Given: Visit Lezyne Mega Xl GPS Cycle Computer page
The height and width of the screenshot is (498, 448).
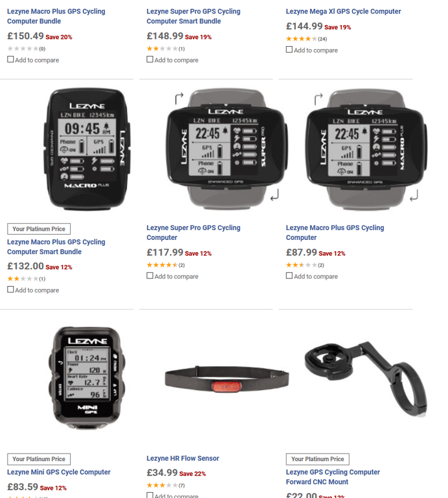Looking at the screenshot, I should coord(344,12).
